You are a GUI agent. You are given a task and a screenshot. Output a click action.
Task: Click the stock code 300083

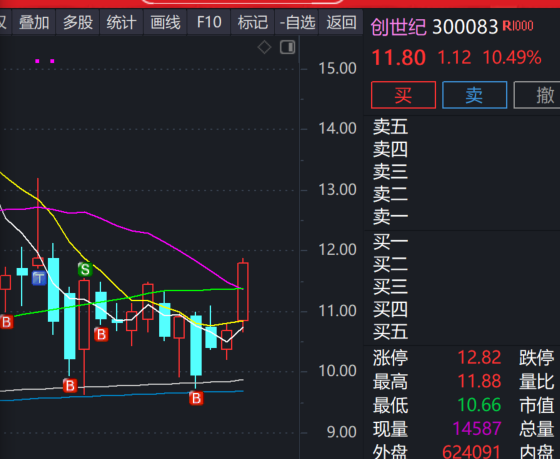(x=465, y=27)
